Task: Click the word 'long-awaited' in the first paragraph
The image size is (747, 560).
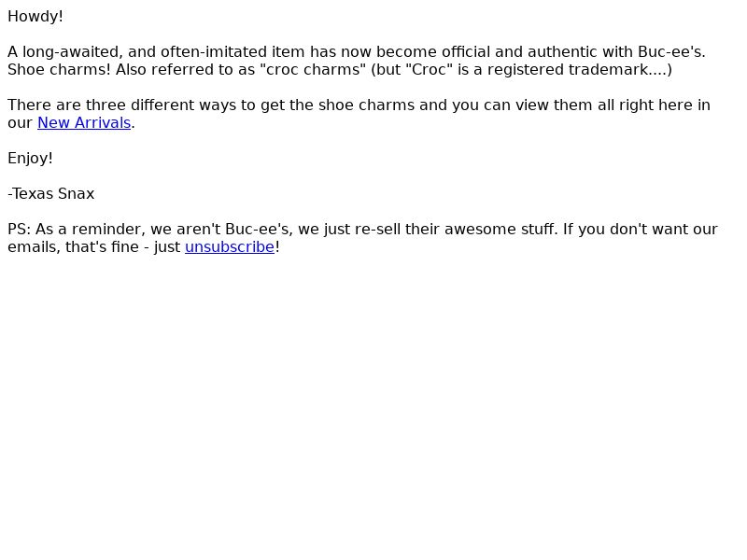Action: coord(73,52)
